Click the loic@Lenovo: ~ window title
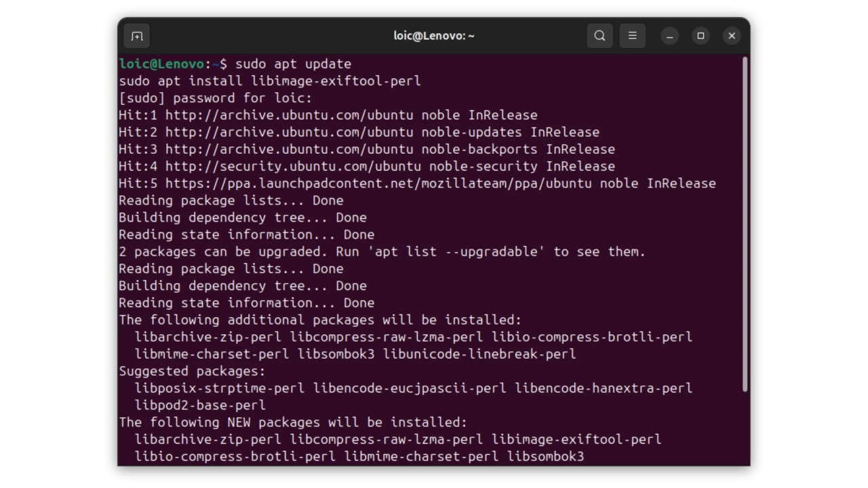 click(434, 36)
